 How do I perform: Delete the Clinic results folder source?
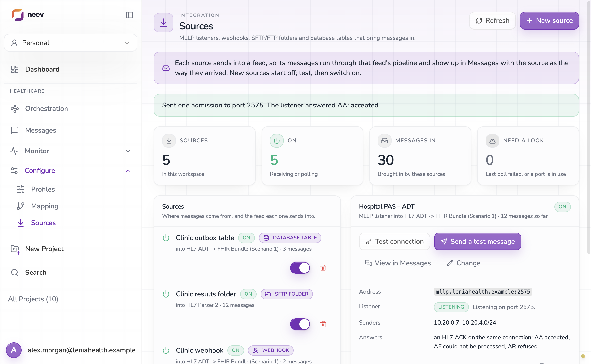point(323,324)
